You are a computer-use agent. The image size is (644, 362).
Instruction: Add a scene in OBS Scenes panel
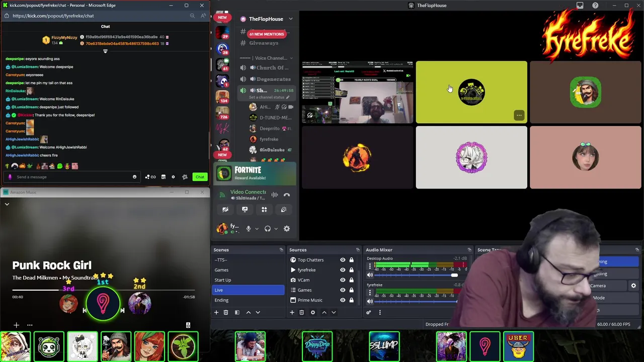216,313
